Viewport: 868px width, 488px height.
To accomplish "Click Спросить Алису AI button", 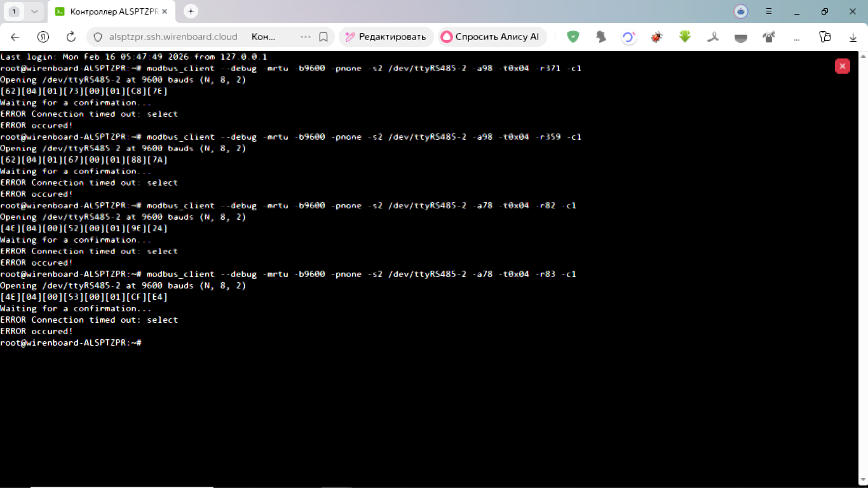I will [x=492, y=37].
